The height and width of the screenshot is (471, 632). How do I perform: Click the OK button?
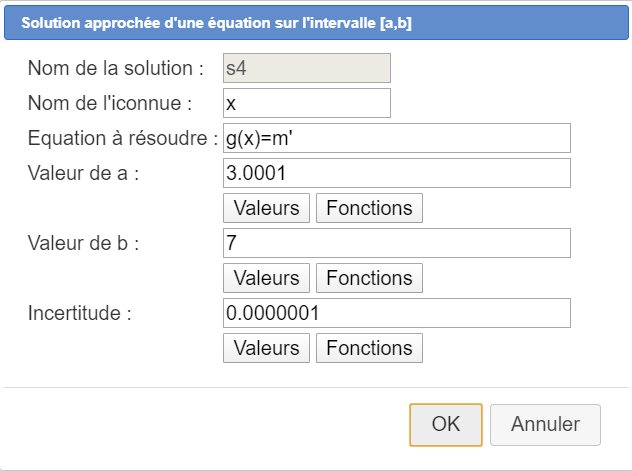pos(445,424)
